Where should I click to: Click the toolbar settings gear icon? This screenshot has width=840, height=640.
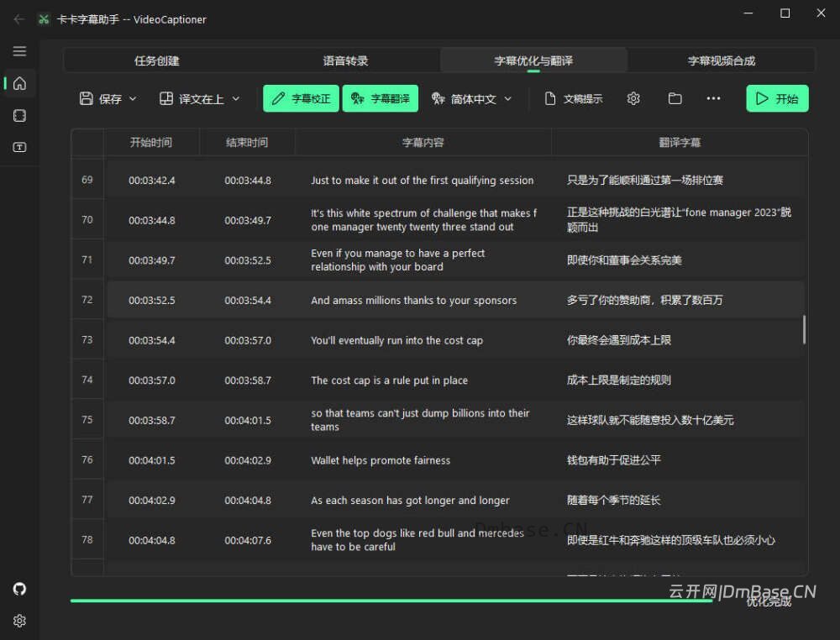[633, 98]
